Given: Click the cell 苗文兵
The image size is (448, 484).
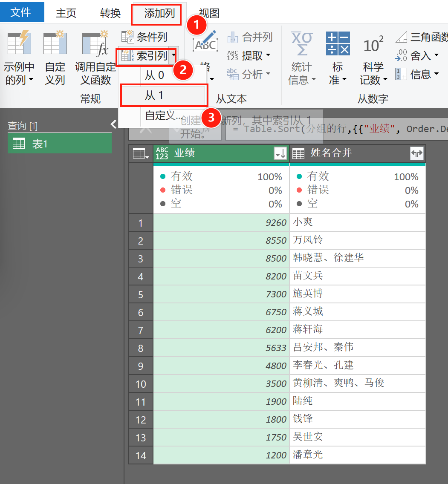Looking at the screenshot, I should pyautogui.click(x=358, y=276).
